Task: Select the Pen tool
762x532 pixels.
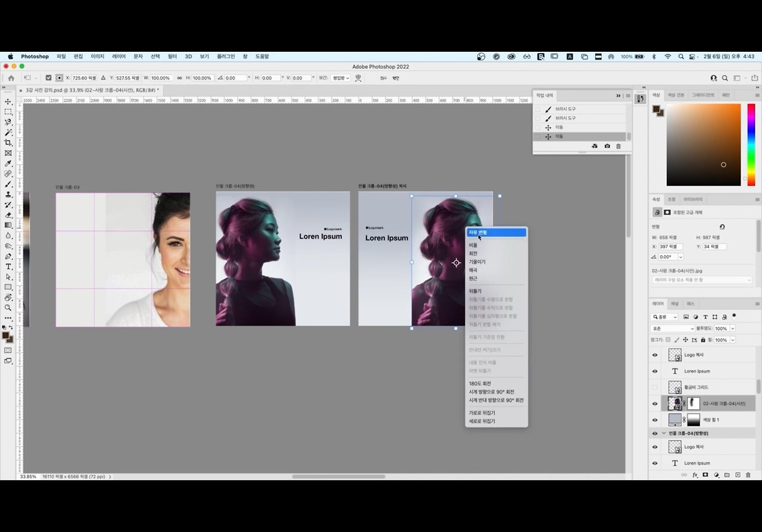Action: (8, 256)
